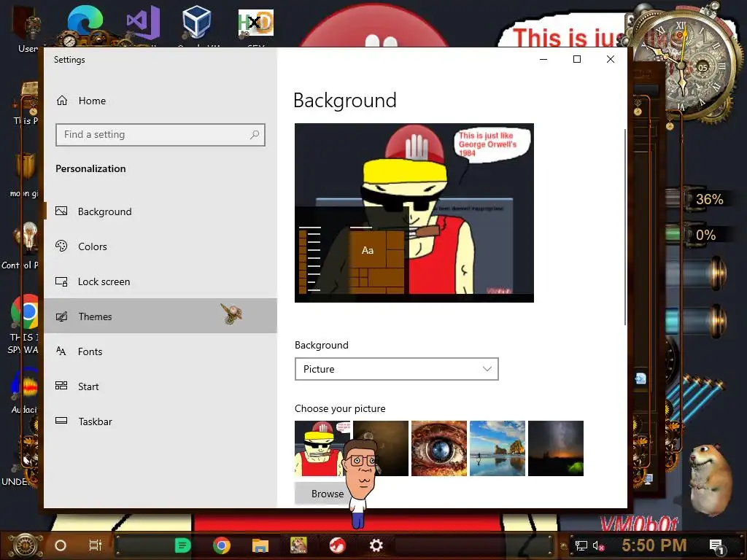
Task: Expand the Background type dropdown showing Picture
Action: click(x=396, y=369)
